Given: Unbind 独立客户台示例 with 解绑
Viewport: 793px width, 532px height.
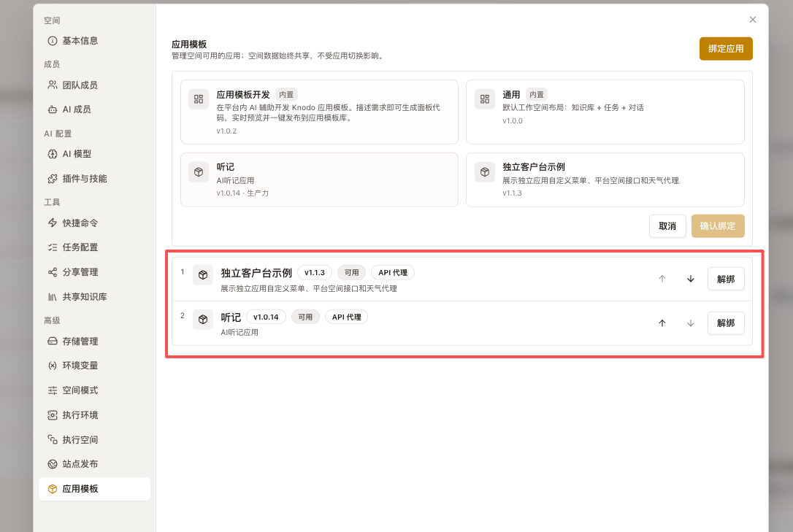Looking at the screenshot, I should click(x=726, y=279).
